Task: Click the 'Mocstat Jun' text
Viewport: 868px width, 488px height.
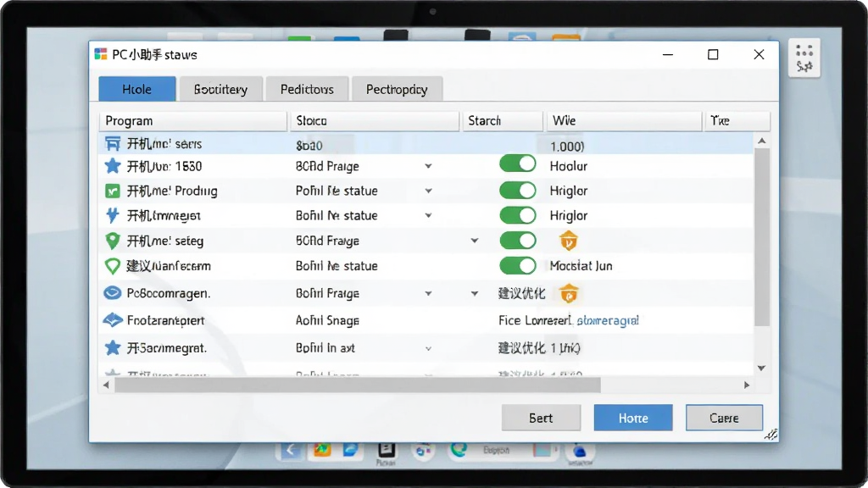Action: [581, 266]
